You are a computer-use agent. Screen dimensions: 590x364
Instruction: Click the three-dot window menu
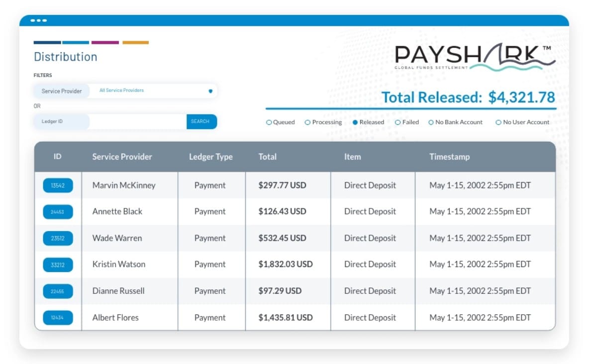coord(40,20)
